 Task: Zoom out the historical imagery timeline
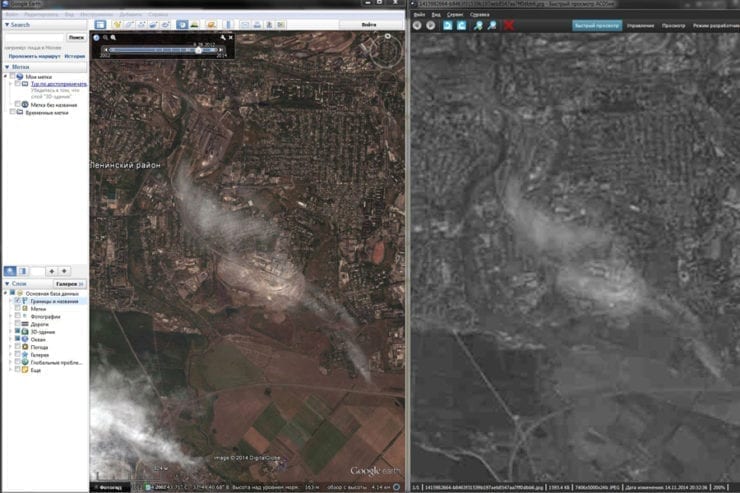[x=105, y=37]
